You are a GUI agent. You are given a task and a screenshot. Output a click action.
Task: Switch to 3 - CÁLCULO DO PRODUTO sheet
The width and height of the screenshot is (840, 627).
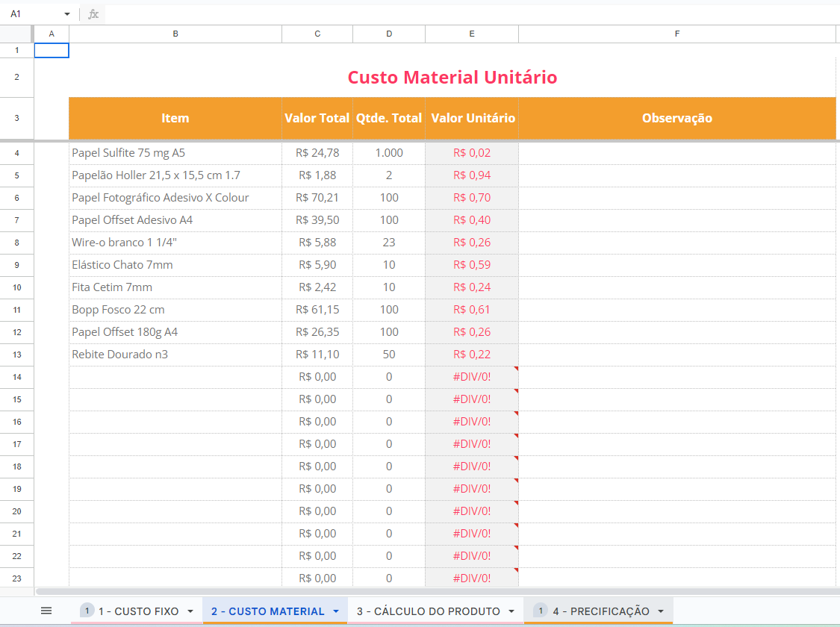point(429,611)
